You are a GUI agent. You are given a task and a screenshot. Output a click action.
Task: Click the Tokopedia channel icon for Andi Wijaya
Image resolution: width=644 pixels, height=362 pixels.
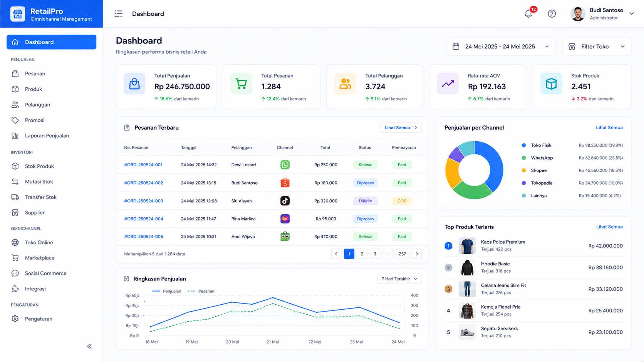pos(285,237)
